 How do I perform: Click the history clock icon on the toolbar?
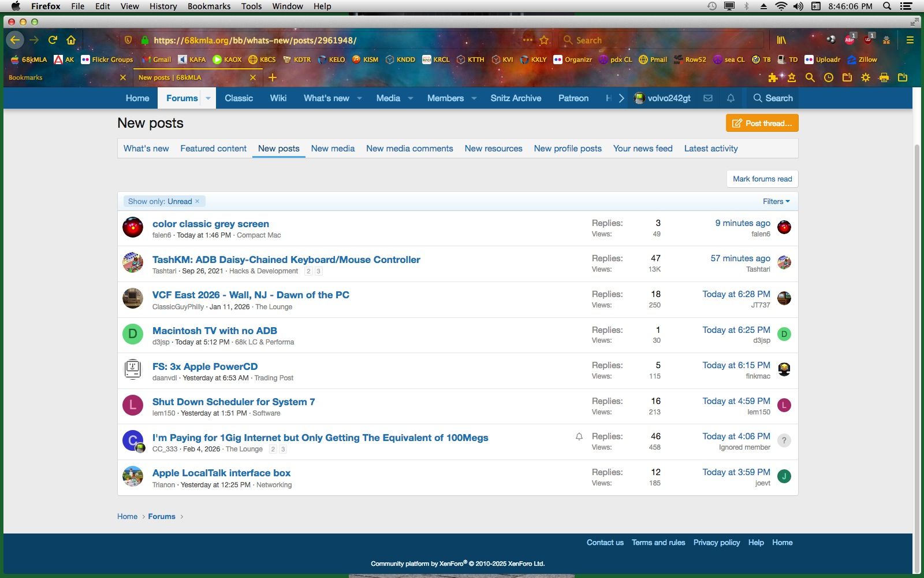coord(830,77)
